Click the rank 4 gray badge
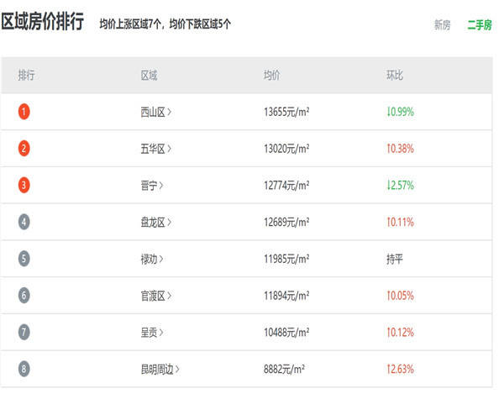The width and height of the screenshot is (504, 420). (24, 222)
